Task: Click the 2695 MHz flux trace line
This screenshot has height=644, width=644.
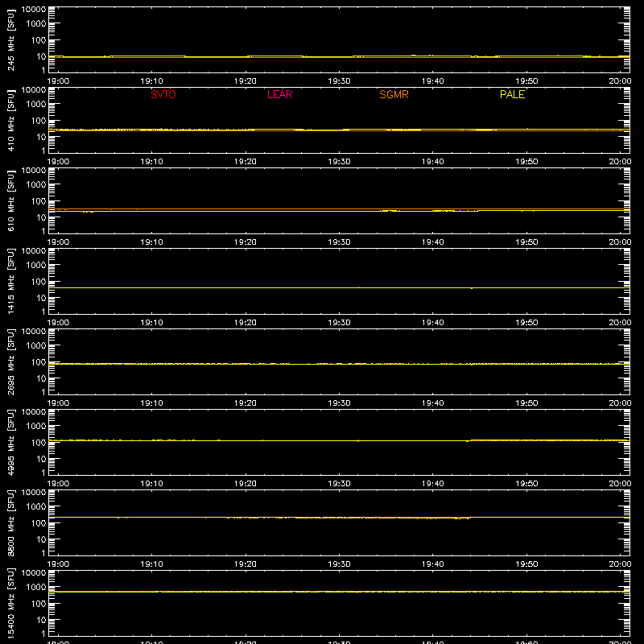Action: (339, 364)
